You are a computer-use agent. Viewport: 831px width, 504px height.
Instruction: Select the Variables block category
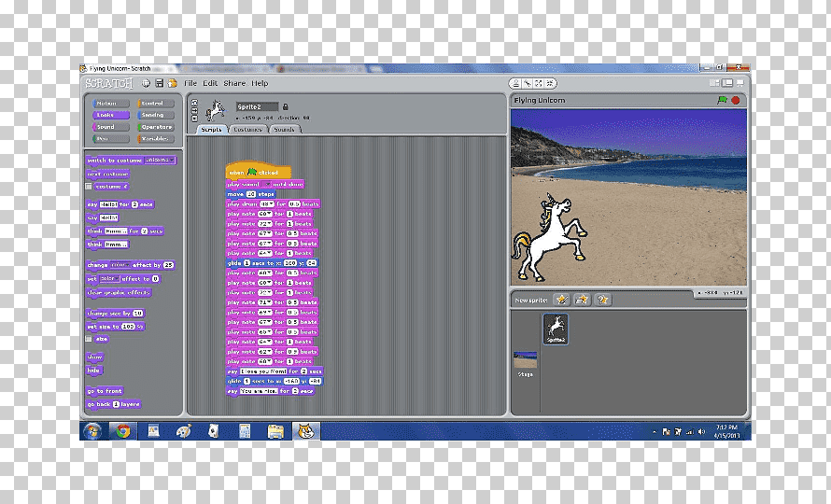[x=156, y=139]
